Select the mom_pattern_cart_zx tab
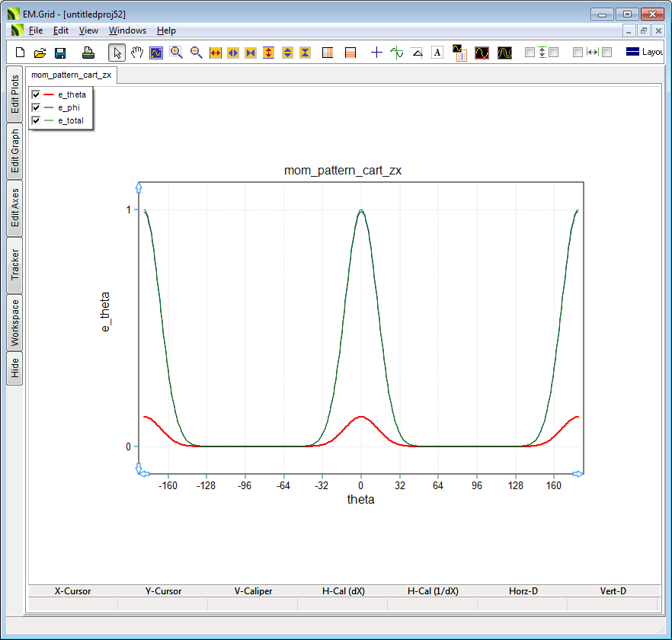 [x=71, y=75]
